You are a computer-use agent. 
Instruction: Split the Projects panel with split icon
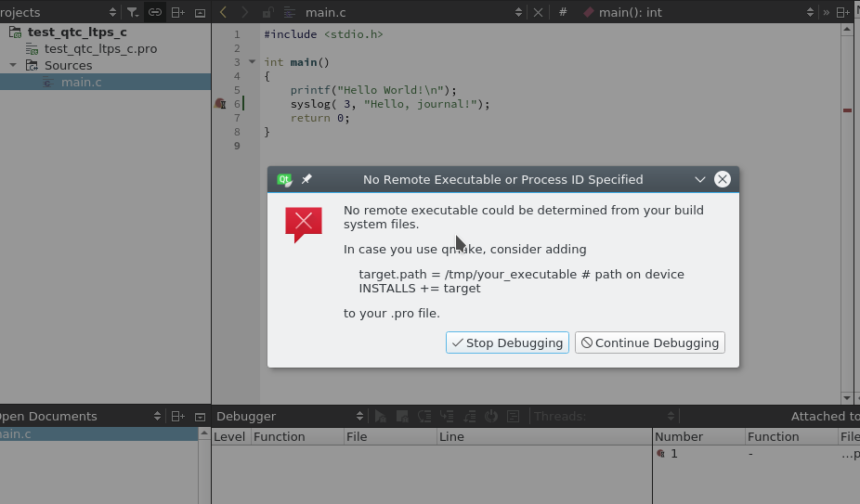(177, 12)
